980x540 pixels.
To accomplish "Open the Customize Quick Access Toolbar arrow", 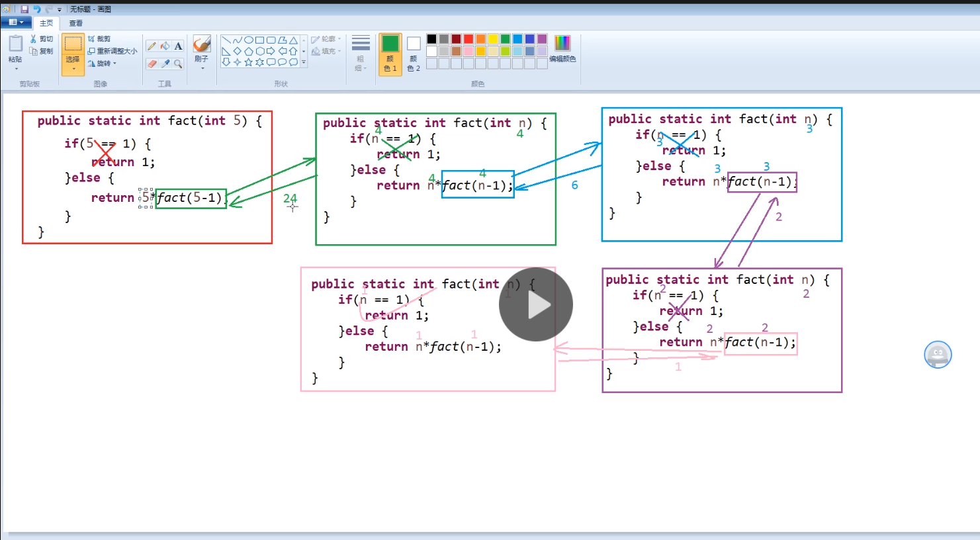I will [x=60, y=10].
